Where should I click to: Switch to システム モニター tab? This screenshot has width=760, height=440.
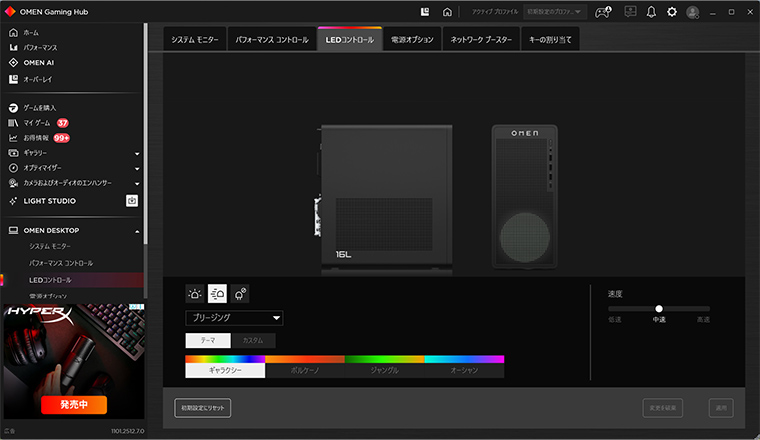coord(195,39)
